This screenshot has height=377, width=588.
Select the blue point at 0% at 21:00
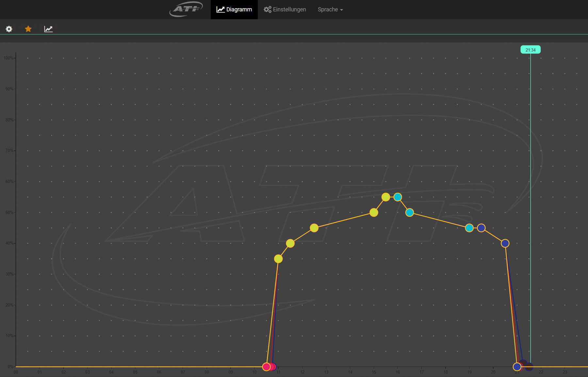(x=517, y=367)
